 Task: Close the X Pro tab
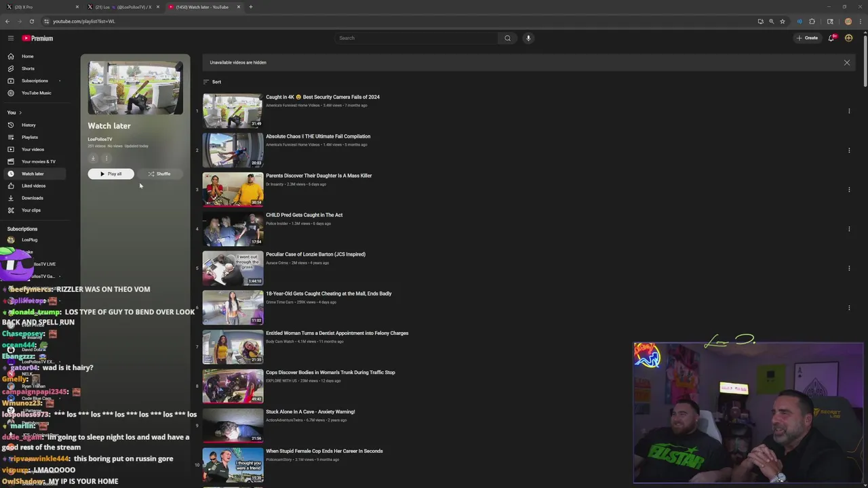point(77,7)
